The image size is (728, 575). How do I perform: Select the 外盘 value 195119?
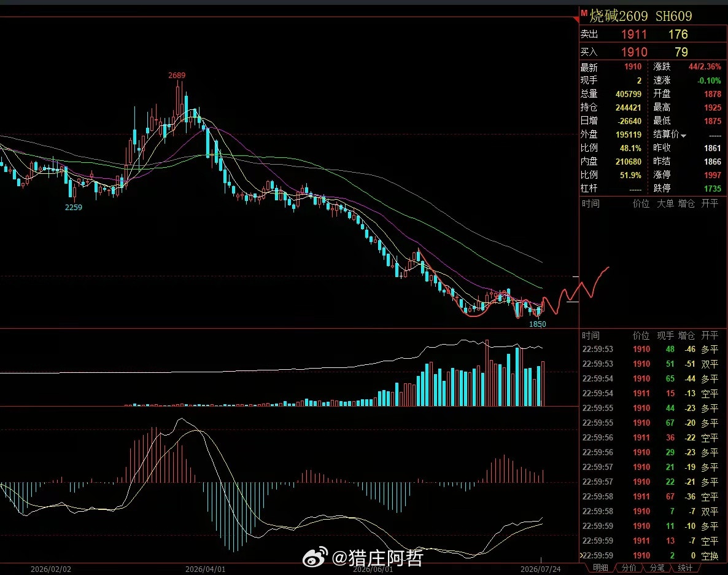[628, 135]
